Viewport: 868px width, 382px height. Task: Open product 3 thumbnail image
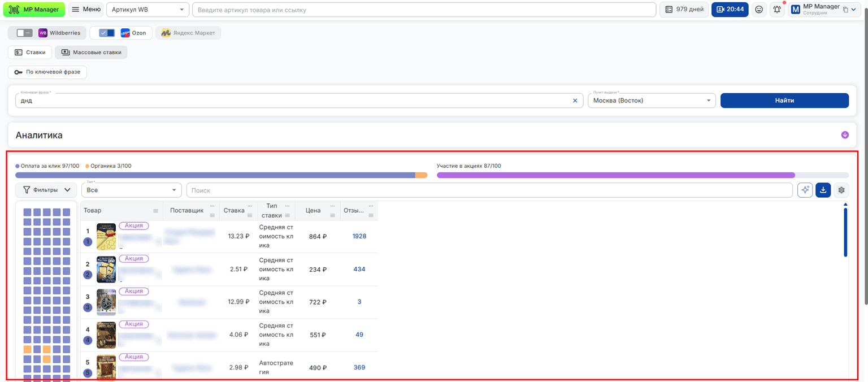tap(106, 302)
